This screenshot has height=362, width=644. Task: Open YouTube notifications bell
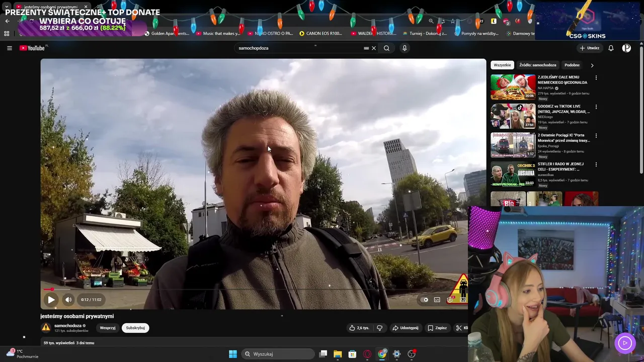[611, 48]
